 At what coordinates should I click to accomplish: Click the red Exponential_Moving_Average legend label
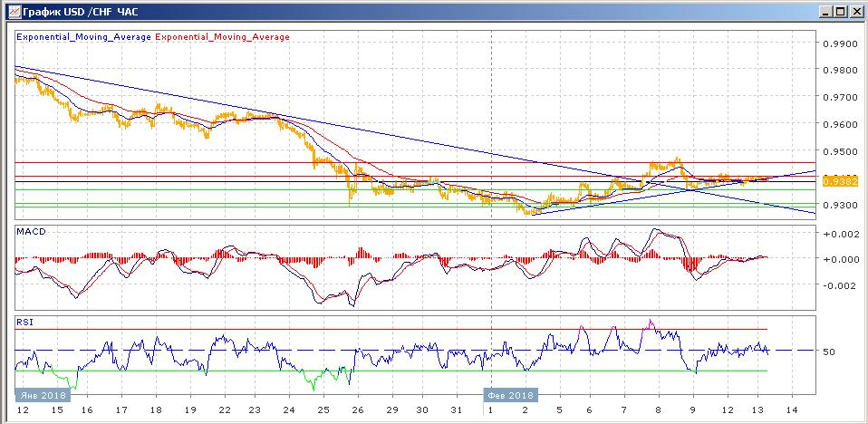coord(223,37)
